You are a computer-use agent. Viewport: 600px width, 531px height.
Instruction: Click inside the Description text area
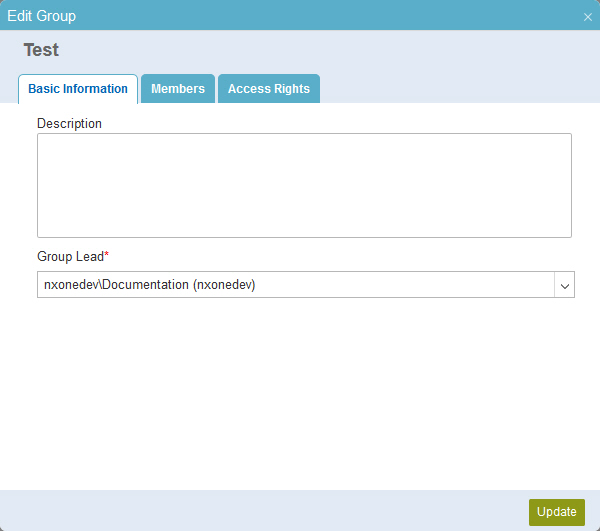pos(304,186)
